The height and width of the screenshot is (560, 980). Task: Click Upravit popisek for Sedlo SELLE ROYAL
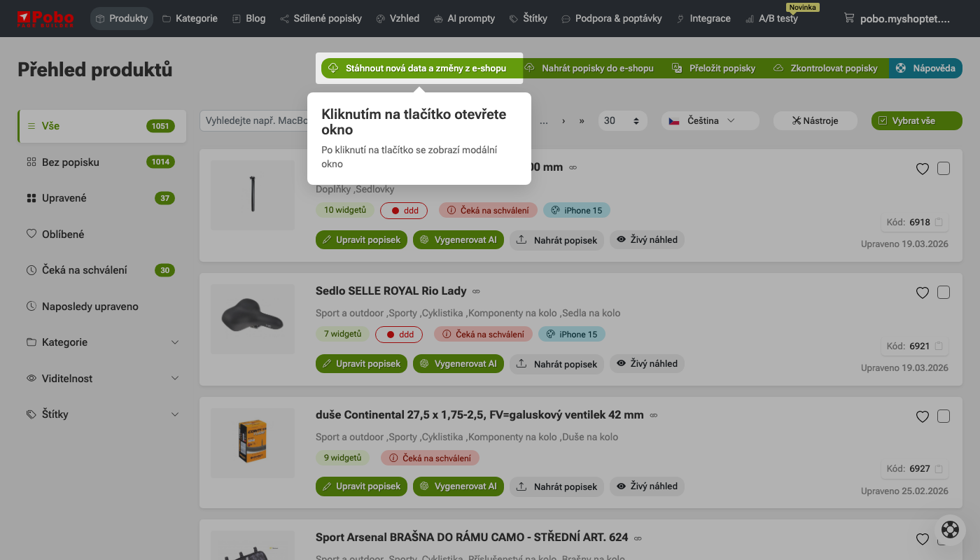362,363
